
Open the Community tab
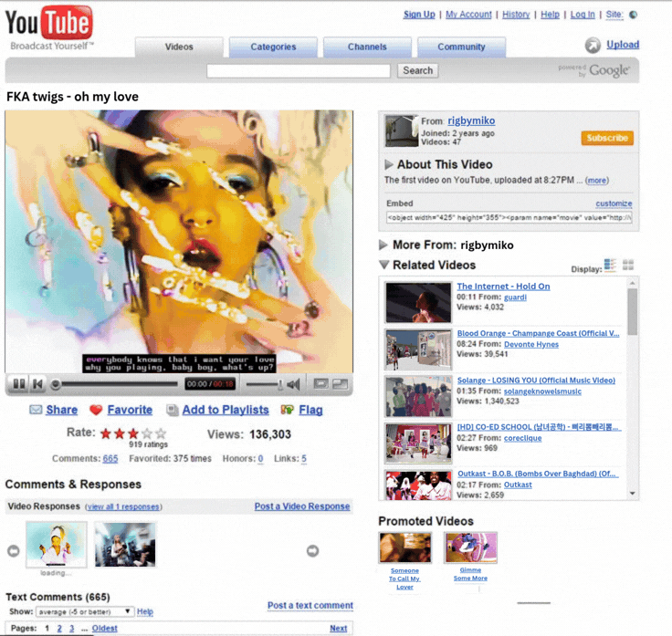[462, 47]
